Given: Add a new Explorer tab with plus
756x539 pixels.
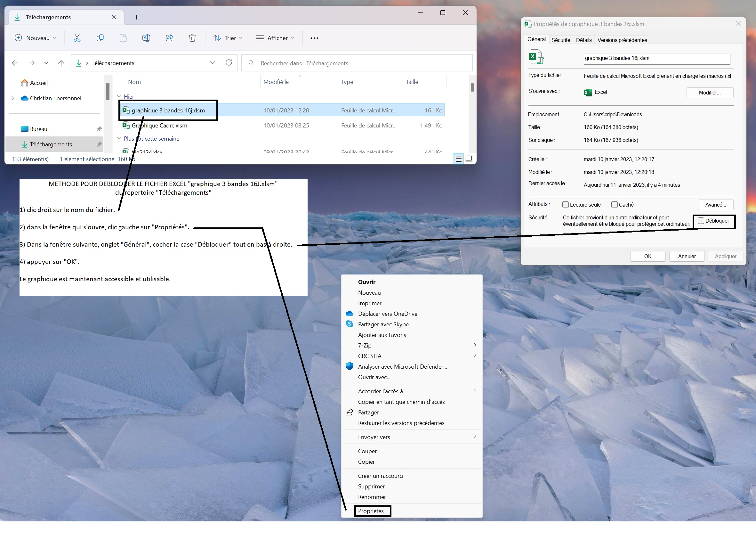Looking at the screenshot, I should pos(136,17).
